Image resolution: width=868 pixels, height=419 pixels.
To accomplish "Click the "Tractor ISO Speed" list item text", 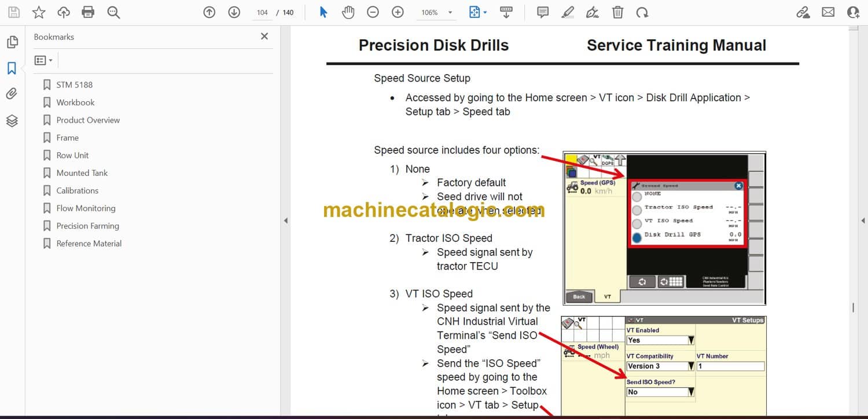I will [449, 238].
